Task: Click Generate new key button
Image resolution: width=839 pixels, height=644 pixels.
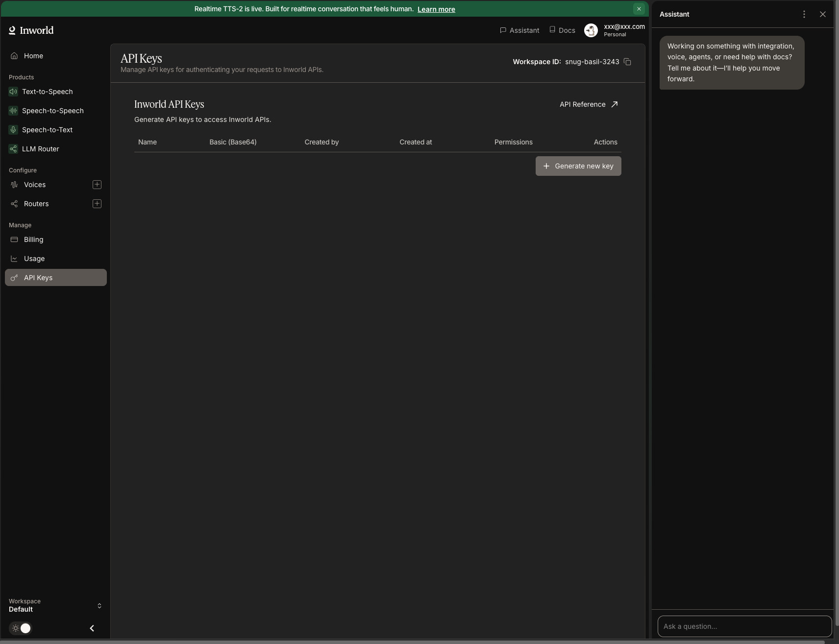Action: pyautogui.click(x=578, y=166)
